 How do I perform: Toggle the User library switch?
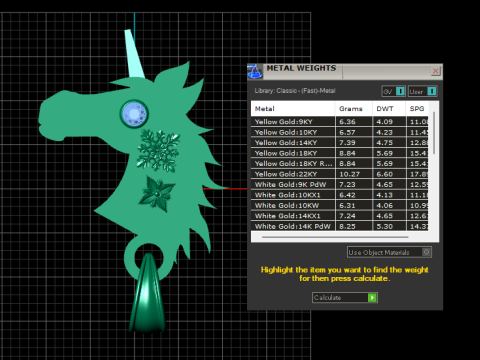coord(422,91)
